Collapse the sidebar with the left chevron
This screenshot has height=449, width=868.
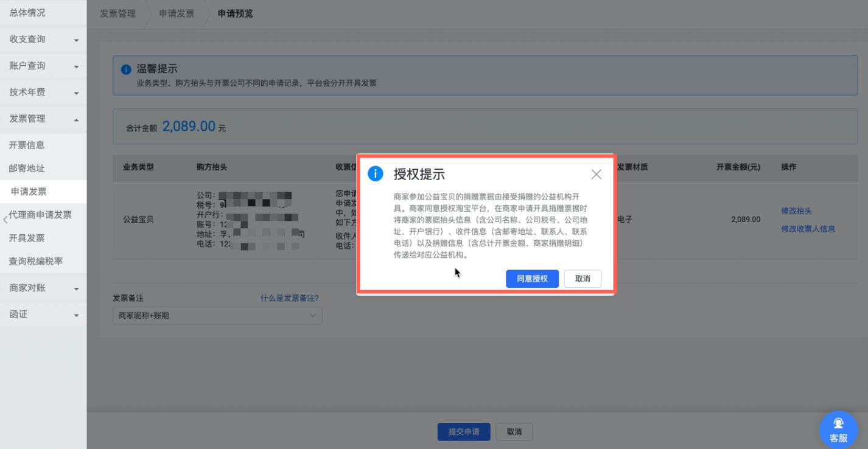click(x=5, y=219)
